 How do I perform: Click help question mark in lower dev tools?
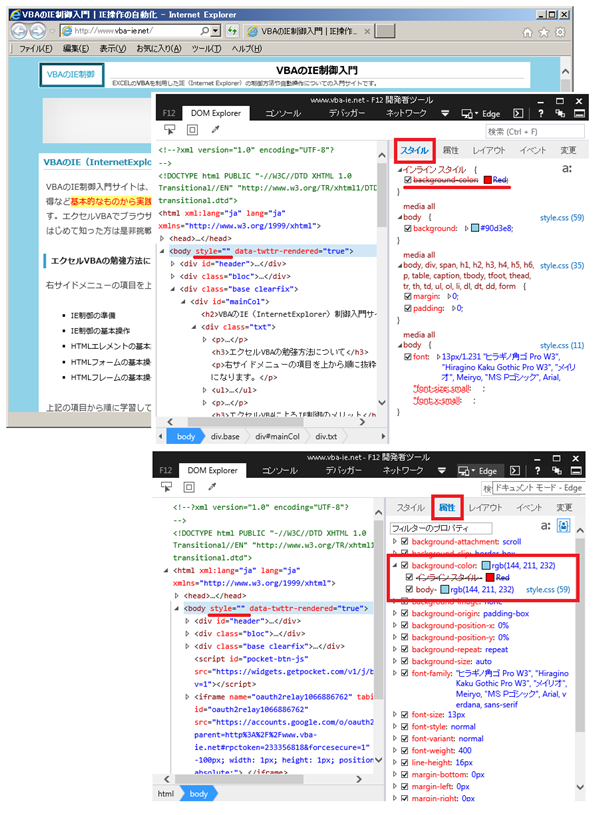[x=538, y=470]
